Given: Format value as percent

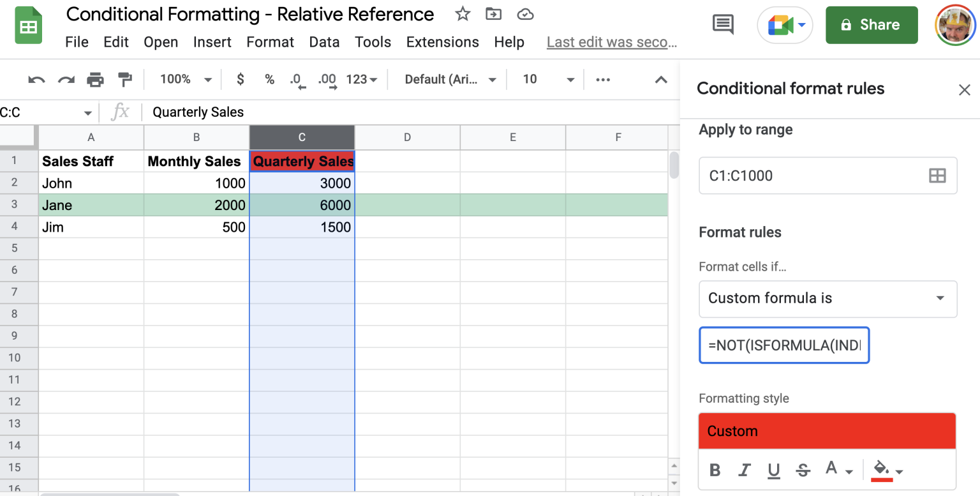Looking at the screenshot, I should tap(269, 79).
